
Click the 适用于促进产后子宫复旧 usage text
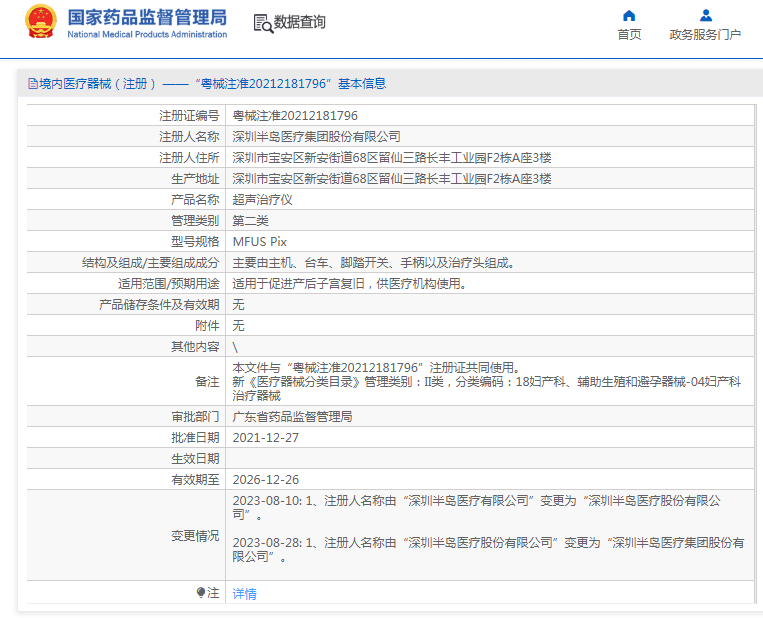click(x=349, y=284)
